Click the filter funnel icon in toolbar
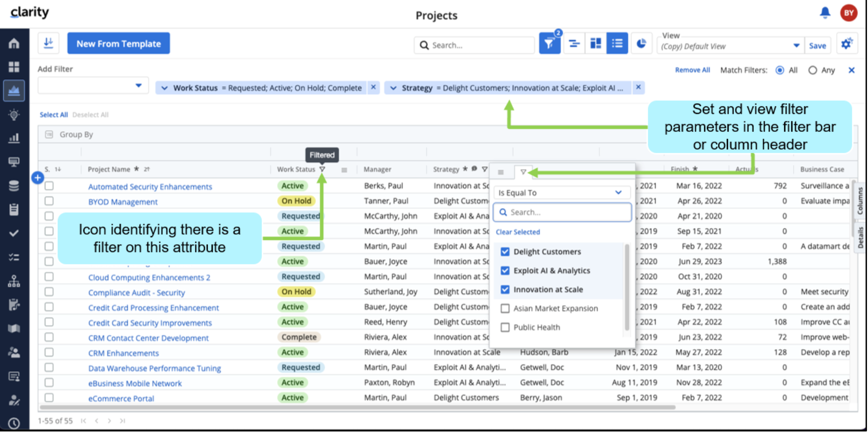The width and height of the screenshot is (868, 433). (x=550, y=44)
